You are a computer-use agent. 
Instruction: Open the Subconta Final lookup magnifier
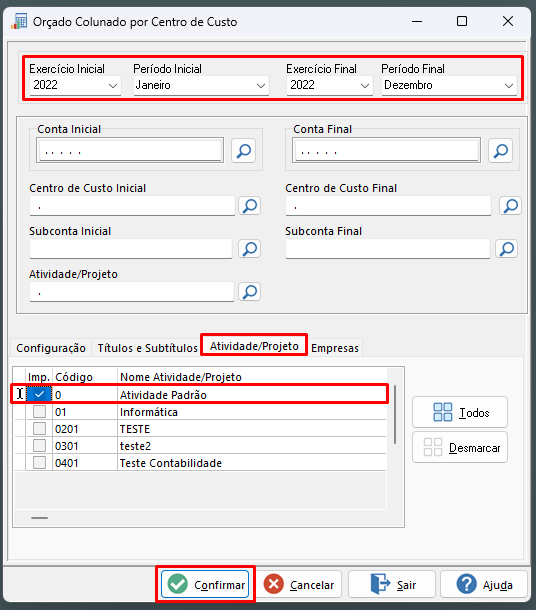[506, 249]
